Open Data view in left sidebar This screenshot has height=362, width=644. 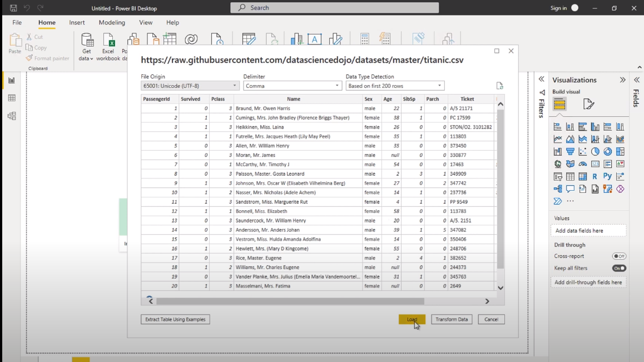[12, 98]
